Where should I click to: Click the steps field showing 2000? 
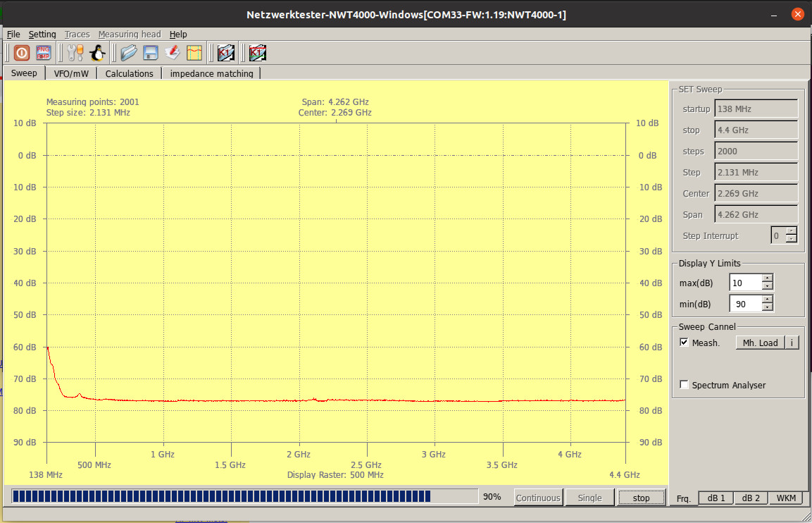point(756,152)
